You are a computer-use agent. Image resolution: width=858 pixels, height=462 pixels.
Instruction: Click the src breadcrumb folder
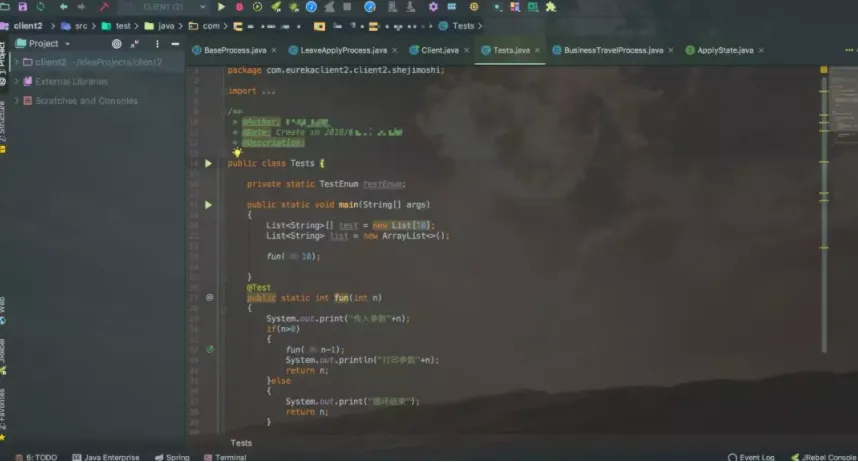75,26
